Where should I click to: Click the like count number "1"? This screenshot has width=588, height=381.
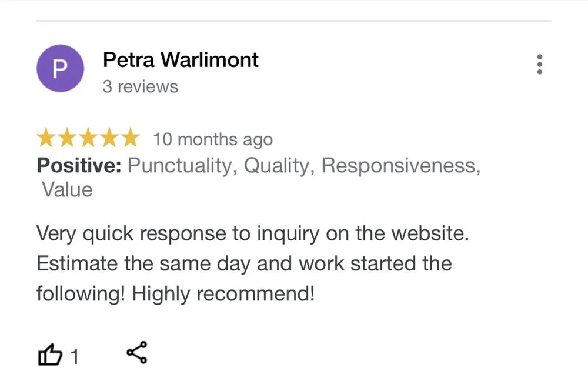[75, 356]
